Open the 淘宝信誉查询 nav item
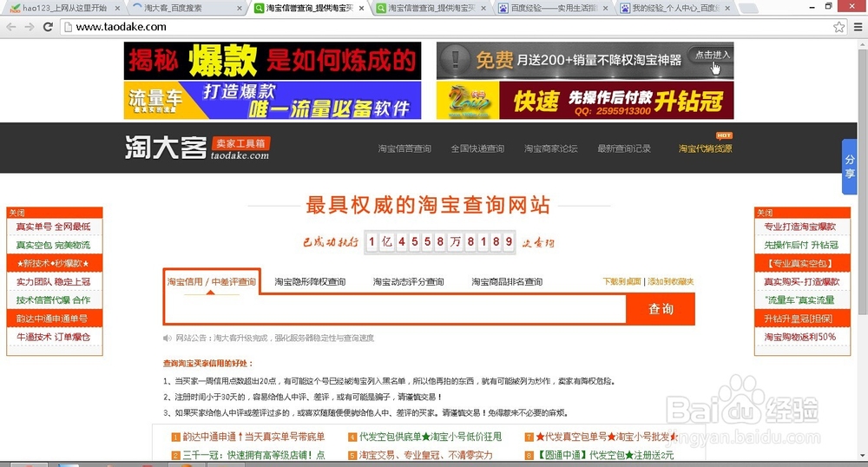This screenshot has height=467, width=868. click(x=404, y=148)
